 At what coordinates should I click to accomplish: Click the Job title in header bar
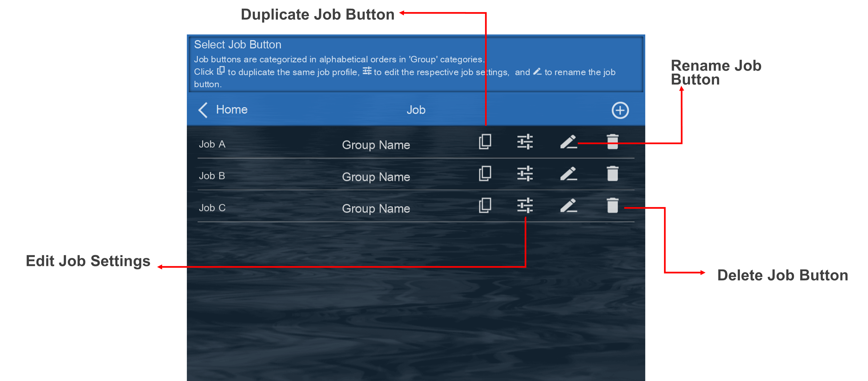tap(416, 110)
